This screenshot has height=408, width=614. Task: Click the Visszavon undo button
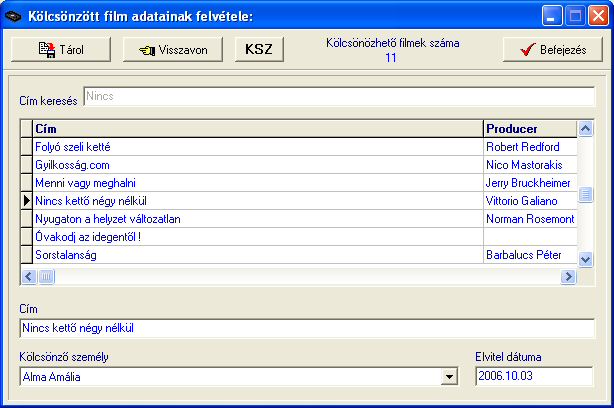[x=173, y=49]
